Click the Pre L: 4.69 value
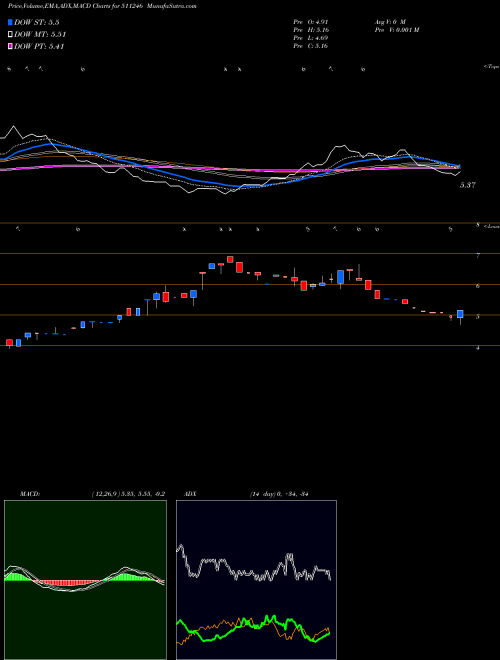The image size is (500, 660). pyautogui.click(x=311, y=38)
